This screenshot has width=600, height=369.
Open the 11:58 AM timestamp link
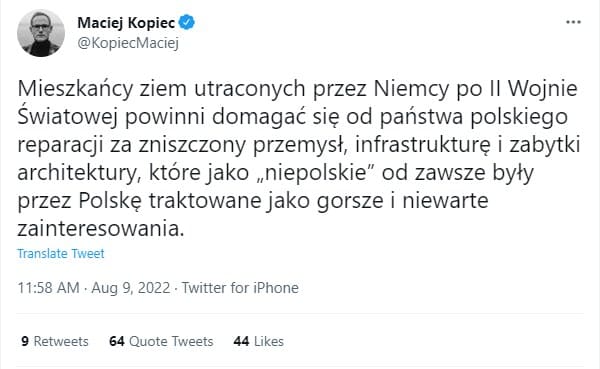coord(49,288)
